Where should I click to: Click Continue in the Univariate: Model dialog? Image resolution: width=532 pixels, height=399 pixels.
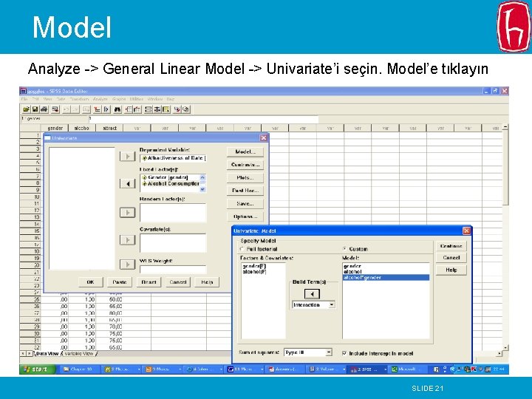tap(451, 245)
